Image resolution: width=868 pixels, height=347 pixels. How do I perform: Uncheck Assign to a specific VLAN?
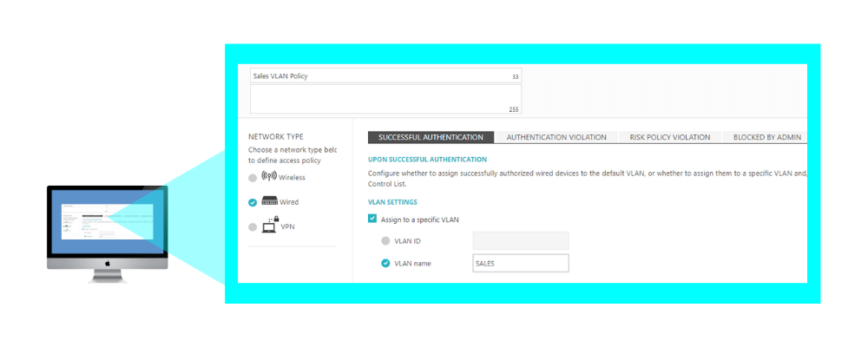[372, 219]
